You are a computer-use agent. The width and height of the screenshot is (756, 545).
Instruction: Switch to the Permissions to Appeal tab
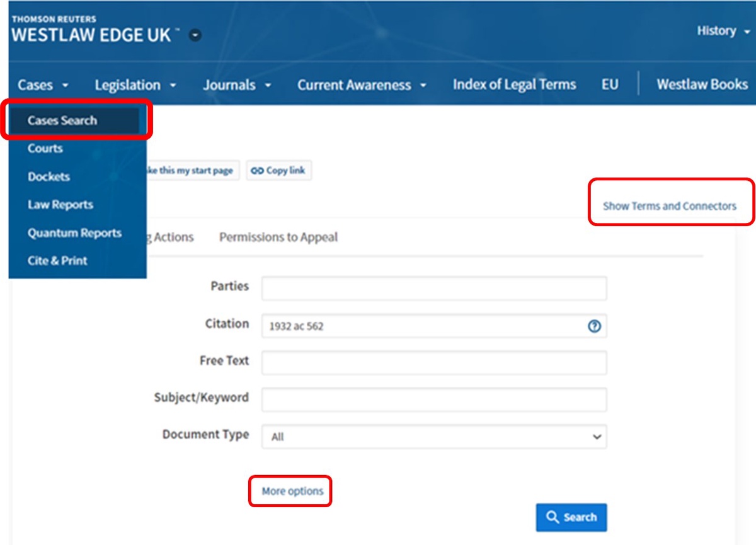coord(278,237)
